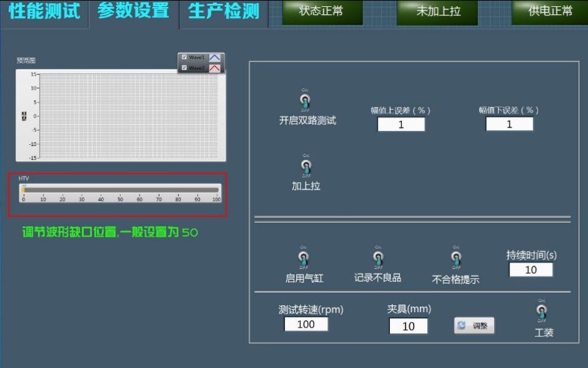Toggle the Wave1 visibility checkbox

(x=184, y=57)
